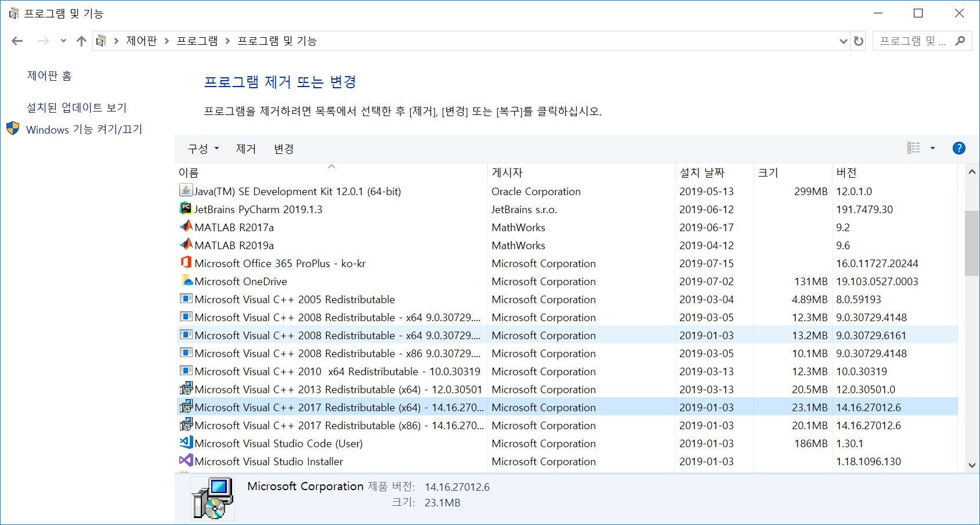Click the JetBrains PyCharm icon

coord(186,208)
